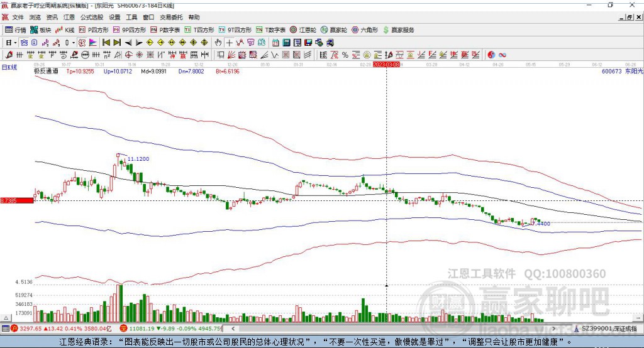Image resolution: width=644 pixels, height=348 pixels.
Task: Click the 极反通道 indicator name
Action: (46, 71)
